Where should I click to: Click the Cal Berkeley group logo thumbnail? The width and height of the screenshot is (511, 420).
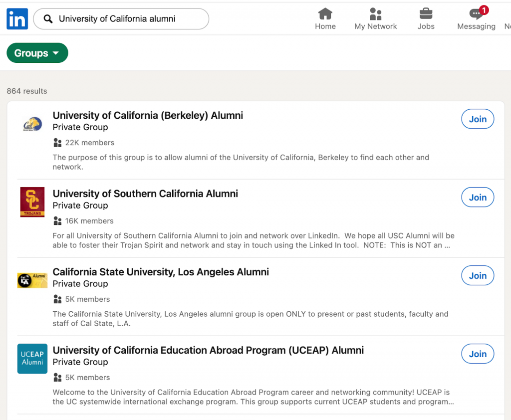[x=32, y=124]
